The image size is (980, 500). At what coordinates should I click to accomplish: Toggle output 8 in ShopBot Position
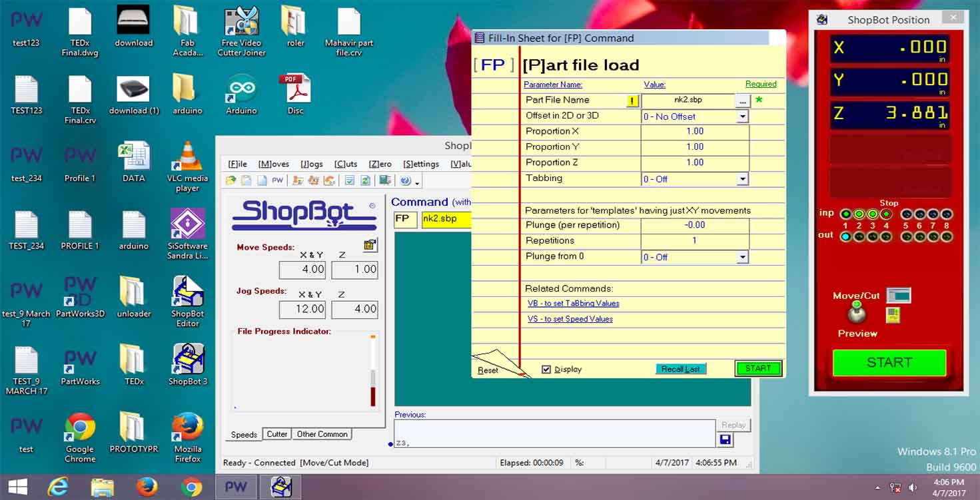click(947, 236)
